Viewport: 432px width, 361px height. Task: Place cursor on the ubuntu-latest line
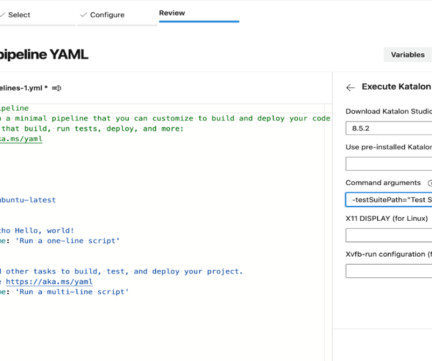click(28, 200)
